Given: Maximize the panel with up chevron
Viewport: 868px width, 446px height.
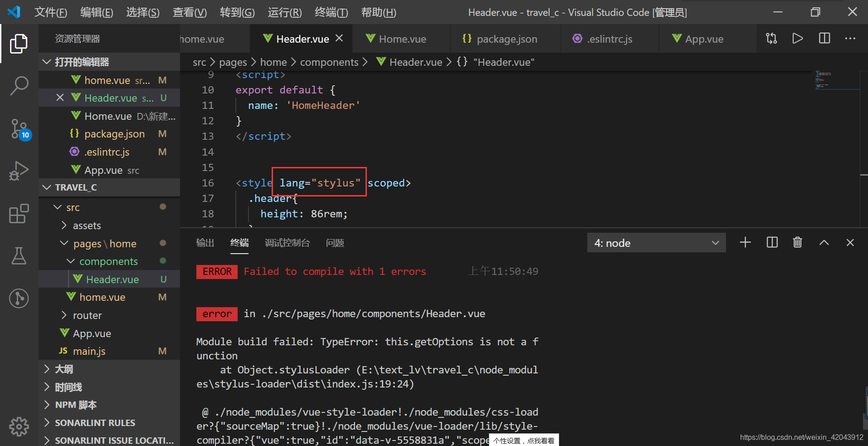Looking at the screenshot, I should [824, 243].
